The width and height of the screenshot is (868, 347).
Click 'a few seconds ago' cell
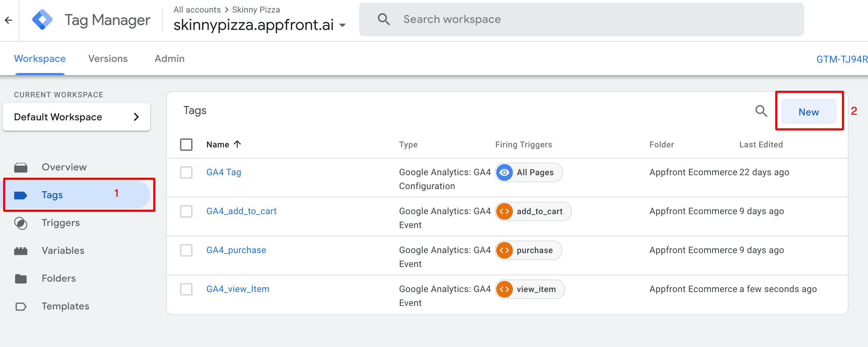(778, 289)
